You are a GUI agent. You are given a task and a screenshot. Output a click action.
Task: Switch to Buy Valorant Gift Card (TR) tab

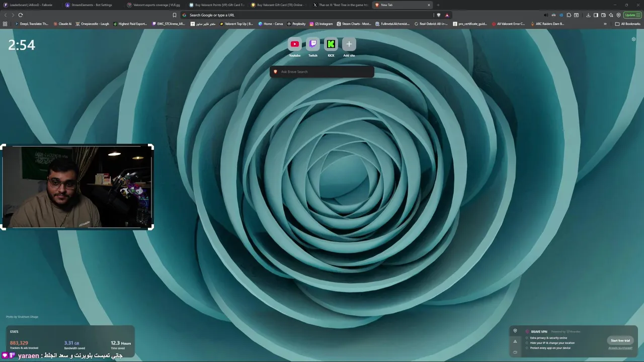(278, 5)
